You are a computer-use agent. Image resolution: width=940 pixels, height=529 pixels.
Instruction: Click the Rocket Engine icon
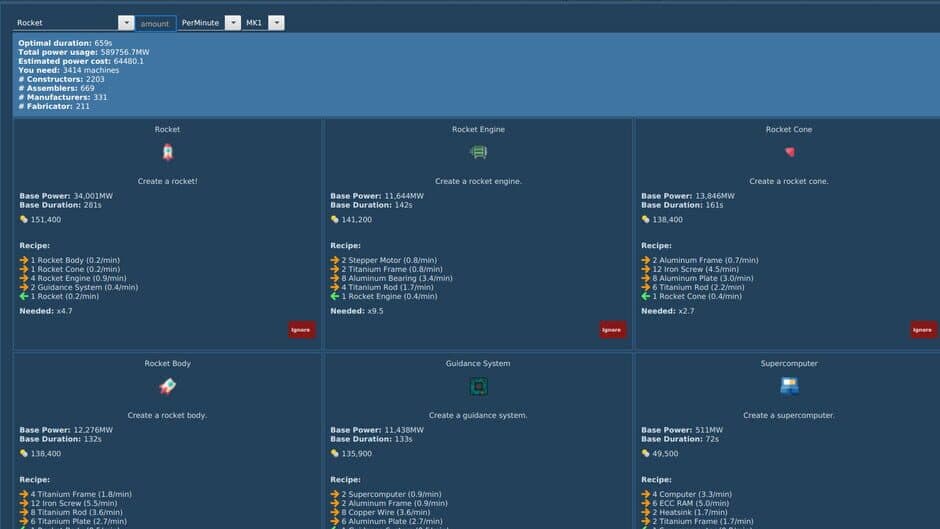[x=478, y=152]
